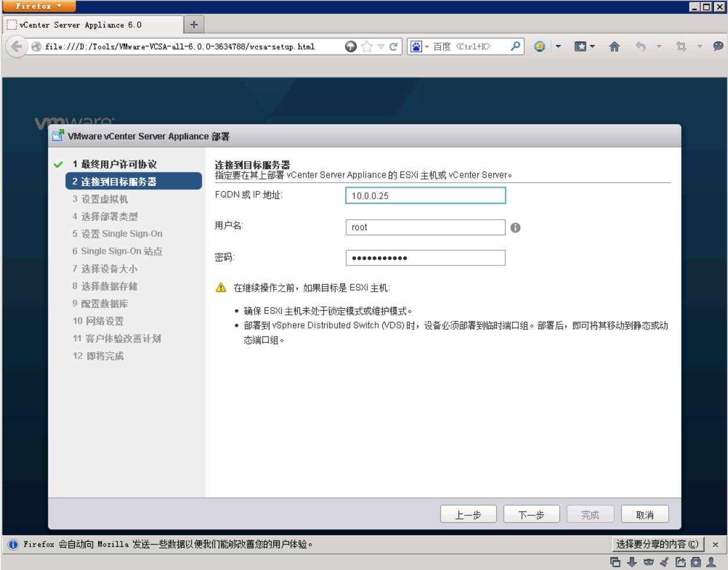This screenshot has height=570, width=728.
Task: Click the notification bar info icon
Action: [13, 544]
